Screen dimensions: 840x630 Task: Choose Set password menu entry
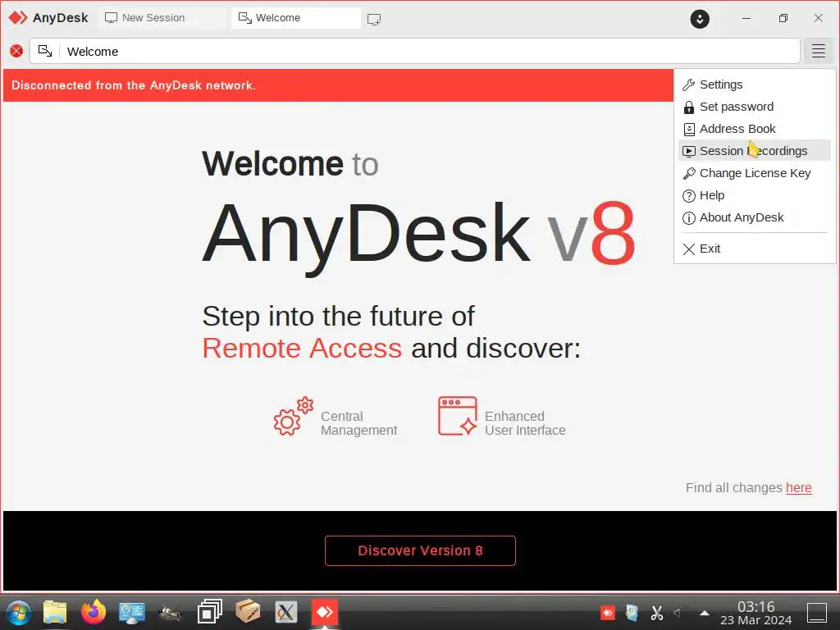click(755, 107)
